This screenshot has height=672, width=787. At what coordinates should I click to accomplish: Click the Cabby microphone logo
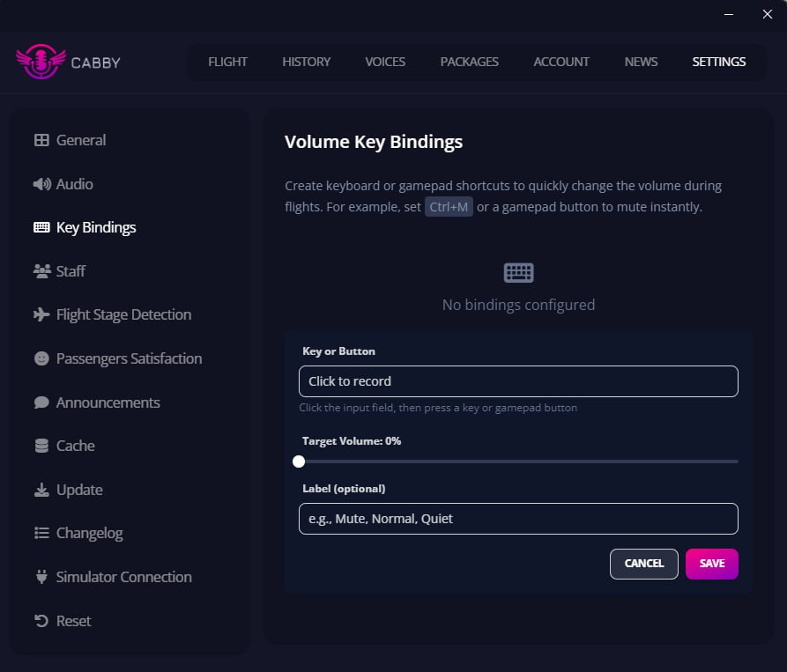point(40,62)
